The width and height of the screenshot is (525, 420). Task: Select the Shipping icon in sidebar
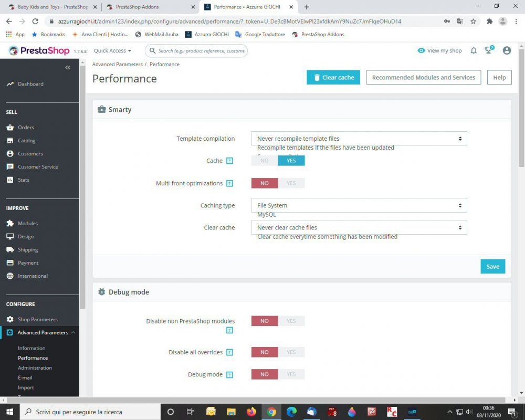click(10, 249)
